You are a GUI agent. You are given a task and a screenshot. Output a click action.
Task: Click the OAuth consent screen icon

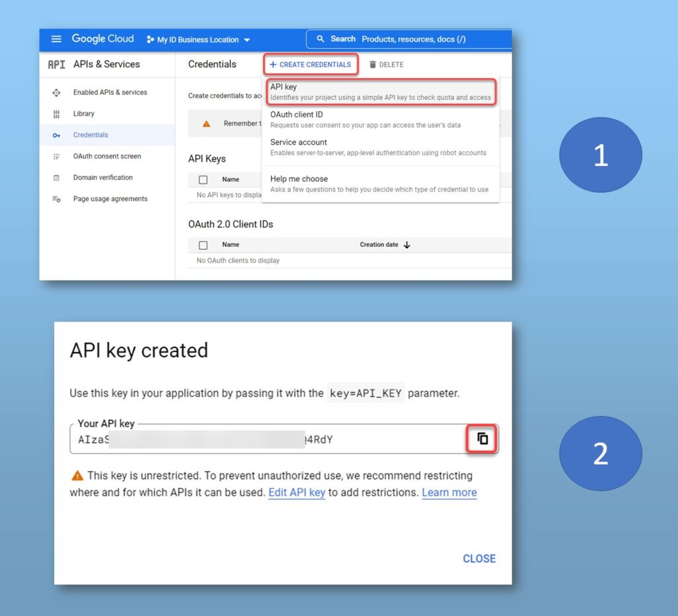point(56,157)
